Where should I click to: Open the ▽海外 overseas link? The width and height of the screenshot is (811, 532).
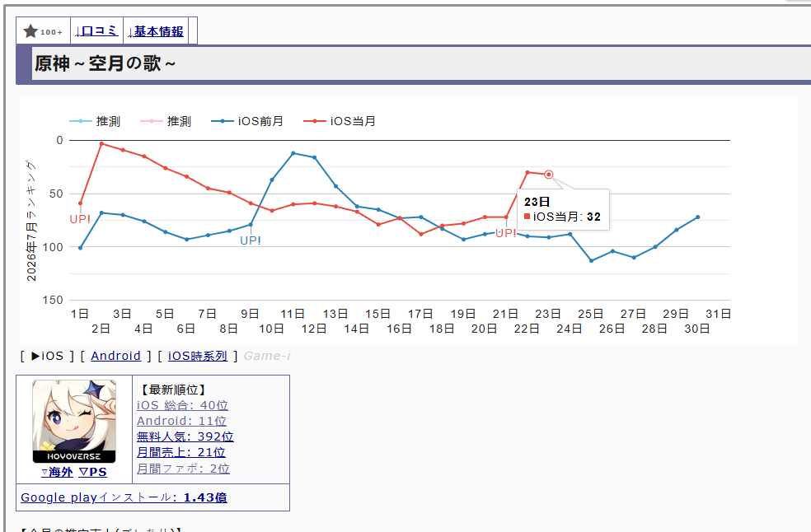coord(57,472)
